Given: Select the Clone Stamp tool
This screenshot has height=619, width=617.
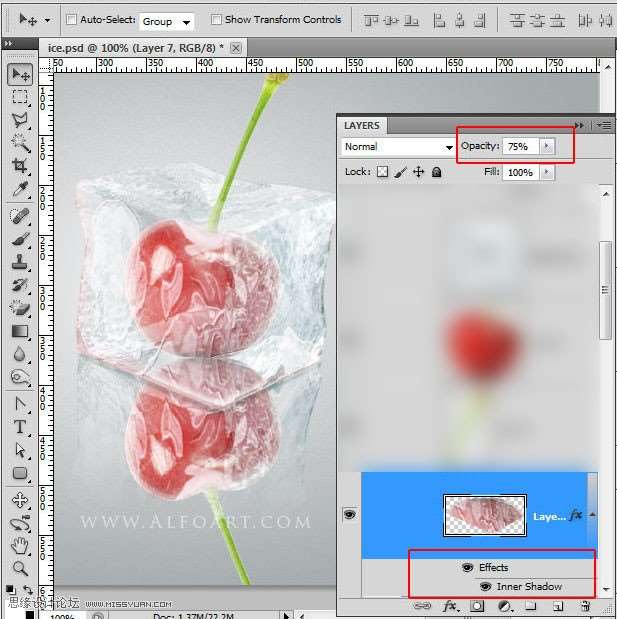Looking at the screenshot, I should 20,262.
